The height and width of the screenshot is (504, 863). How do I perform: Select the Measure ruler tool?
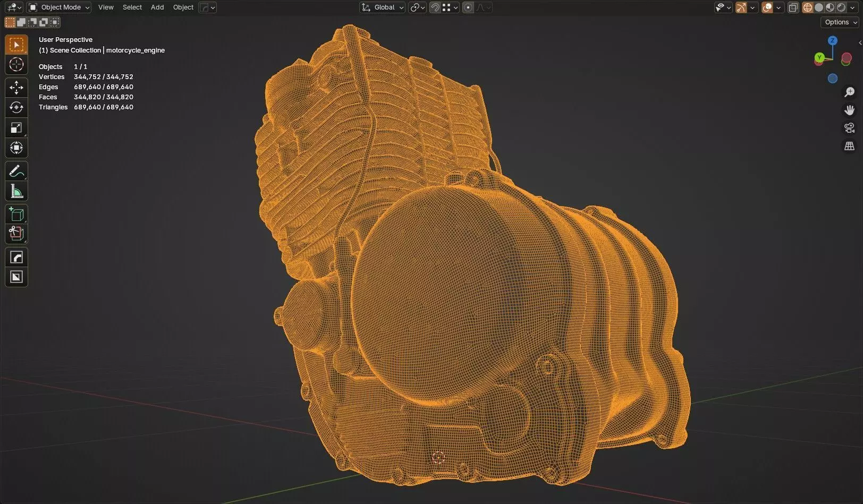(x=16, y=191)
